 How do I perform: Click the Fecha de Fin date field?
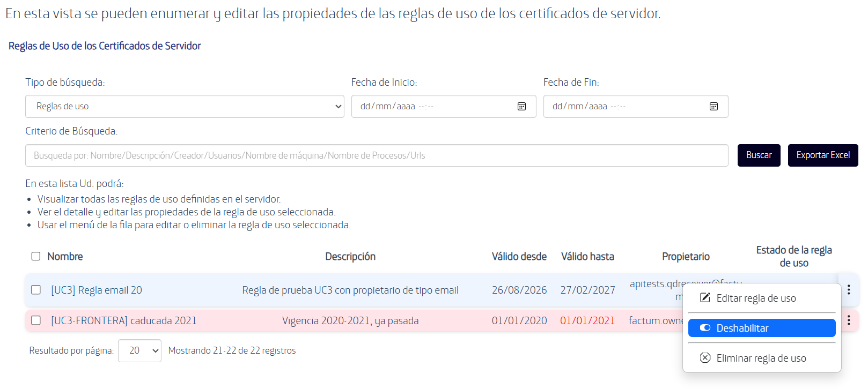coord(636,107)
